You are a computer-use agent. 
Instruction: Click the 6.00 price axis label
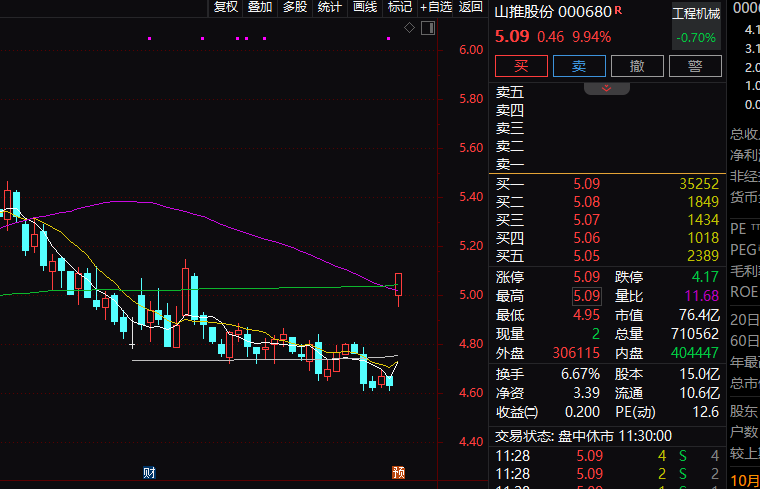click(x=471, y=49)
